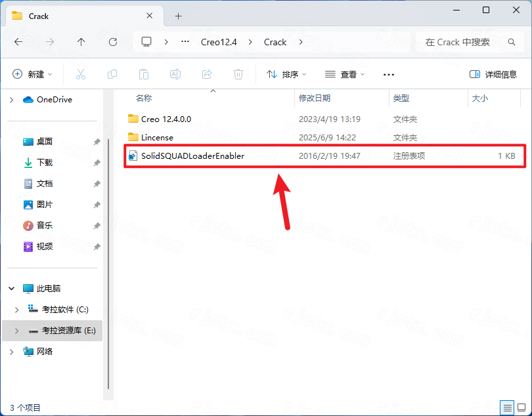Click the Rename icon in toolbar
Image resolution: width=532 pixels, height=416 pixels.
(175, 74)
